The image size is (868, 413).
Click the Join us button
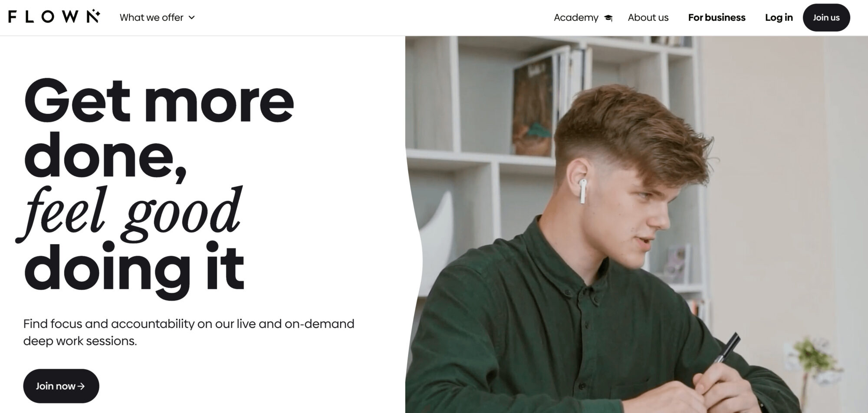tap(826, 17)
